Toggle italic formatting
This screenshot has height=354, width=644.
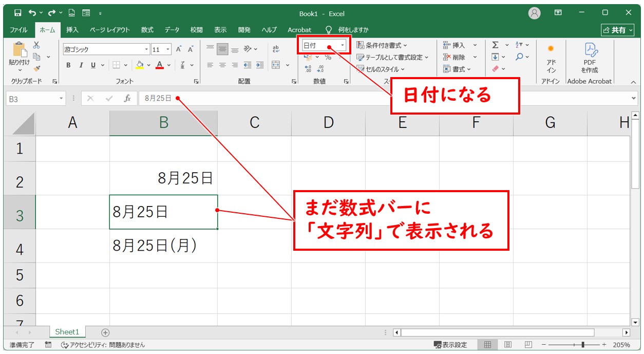81,65
